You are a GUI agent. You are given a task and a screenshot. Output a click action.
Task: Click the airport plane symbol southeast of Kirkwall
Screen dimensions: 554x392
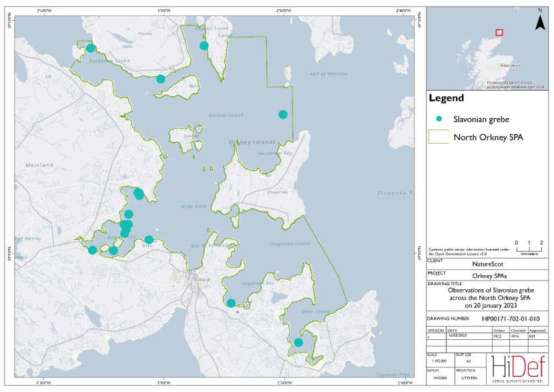[x=238, y=312]
